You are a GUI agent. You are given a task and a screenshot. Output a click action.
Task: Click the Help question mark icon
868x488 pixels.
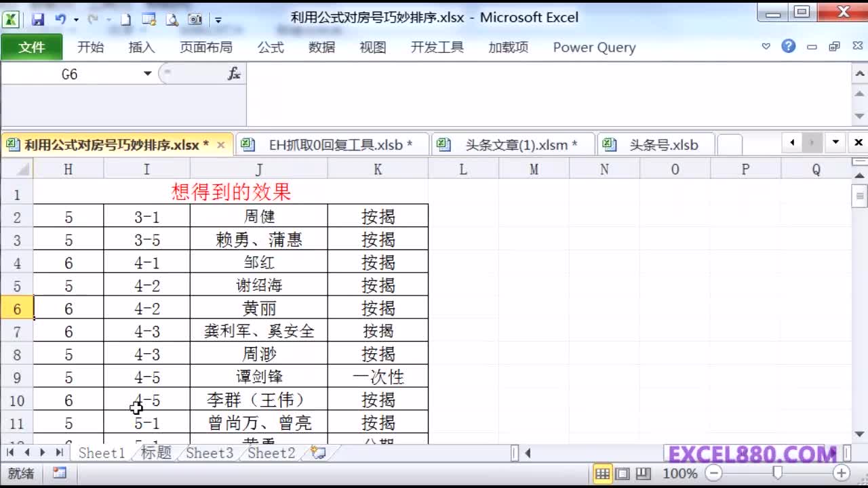pos(788,47)
